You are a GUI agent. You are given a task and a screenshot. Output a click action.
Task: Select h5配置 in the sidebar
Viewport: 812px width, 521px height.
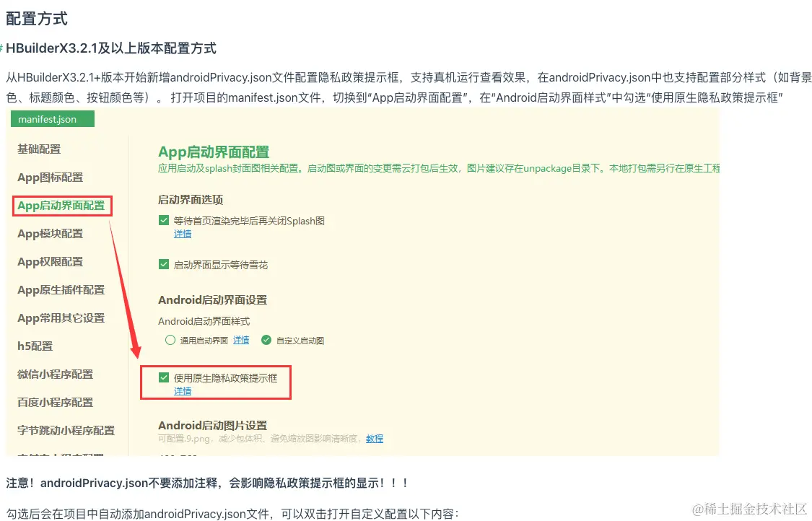(35, 346)
